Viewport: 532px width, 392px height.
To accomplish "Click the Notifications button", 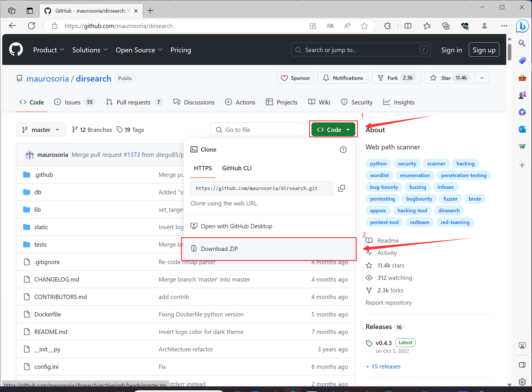I will click(x=343, y=78).
